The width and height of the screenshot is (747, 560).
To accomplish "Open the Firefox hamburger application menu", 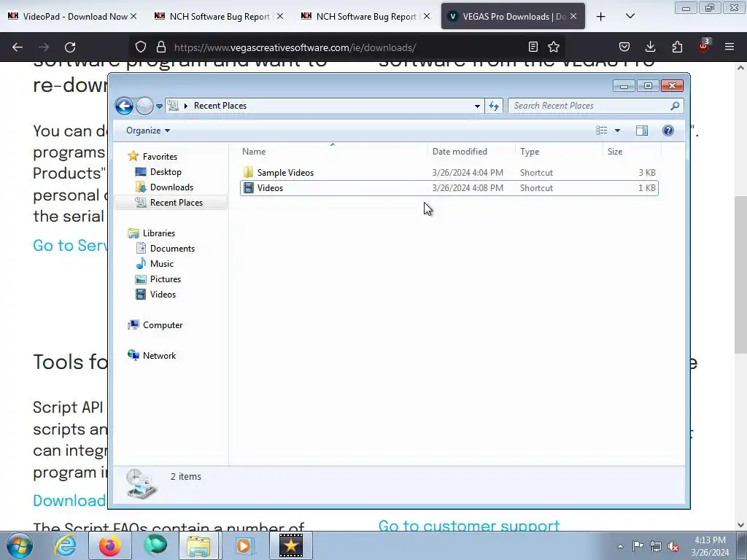I will (729, 47).
